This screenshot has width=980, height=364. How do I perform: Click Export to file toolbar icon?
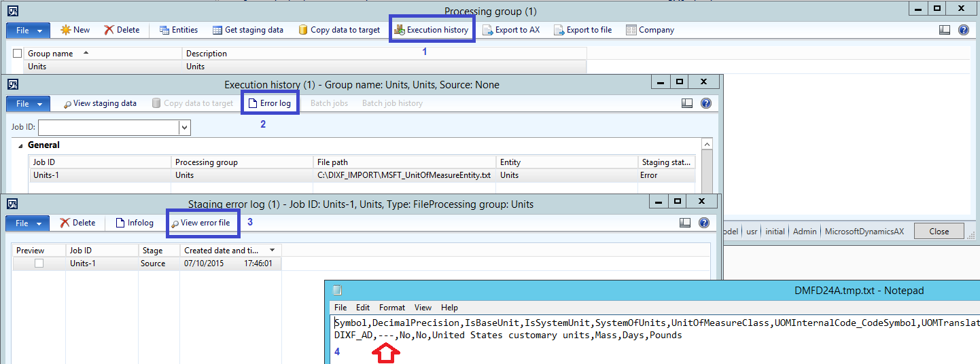[582, 30]
